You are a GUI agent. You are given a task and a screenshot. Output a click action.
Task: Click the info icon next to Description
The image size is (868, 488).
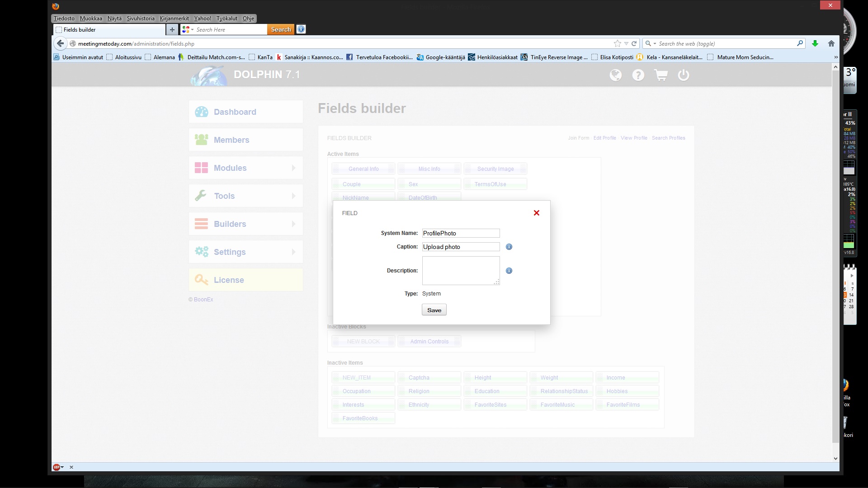pos(509,271)
